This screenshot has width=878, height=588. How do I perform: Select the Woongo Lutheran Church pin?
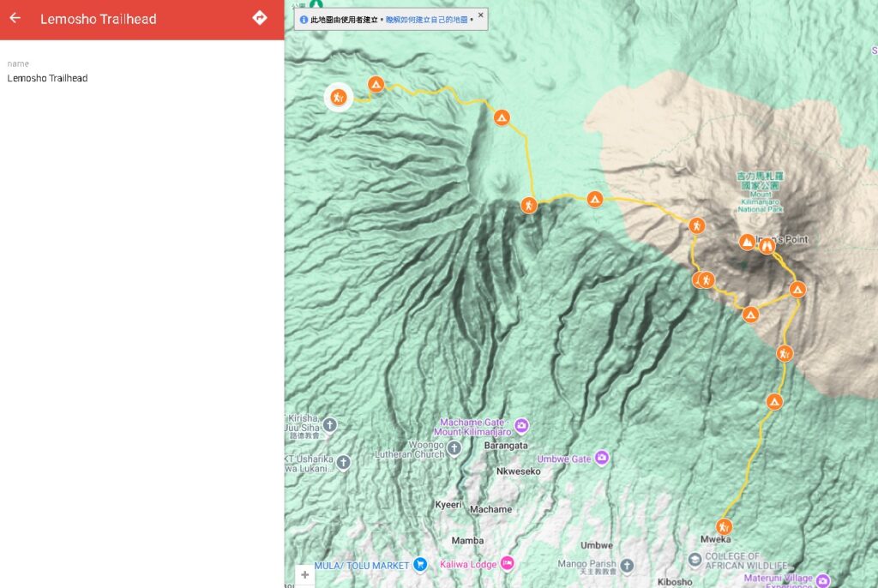point(454,448)
